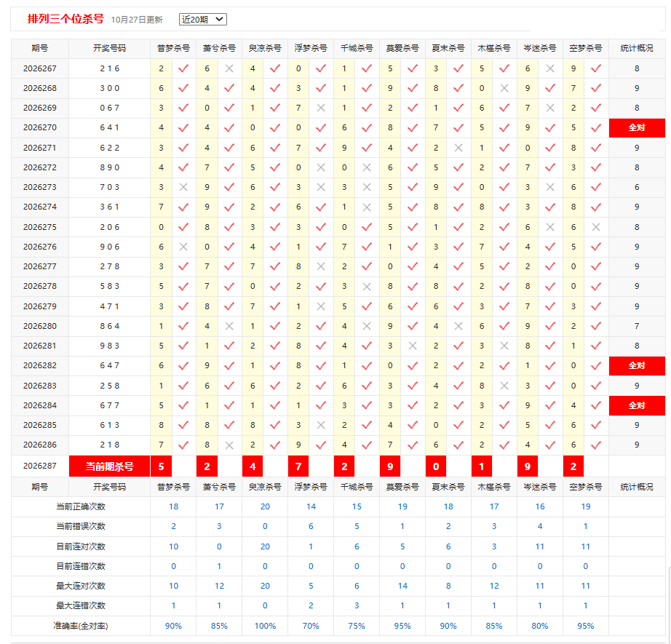The width and height of the screenshot is (671, 644).
Task: Click the 75% accuracy value under 千城杀号
Action: pyautogui.click(x=357, y=626)
